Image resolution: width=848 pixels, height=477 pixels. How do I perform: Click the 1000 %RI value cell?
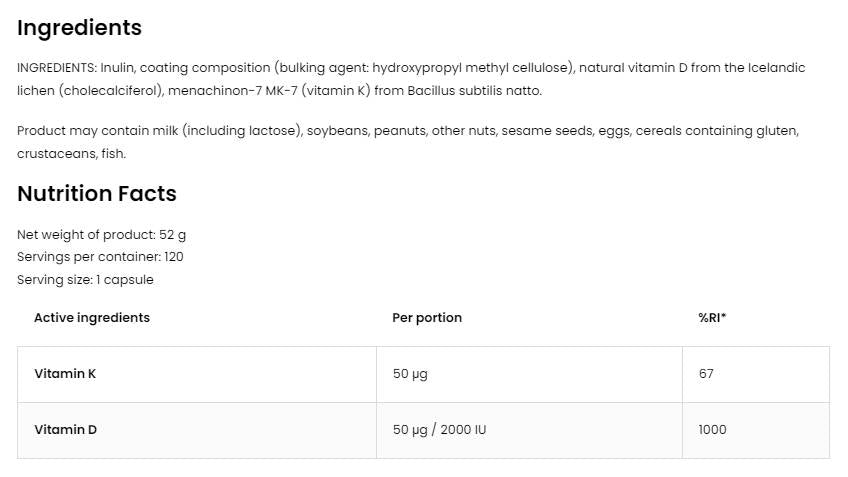click(x=712, y=430)
